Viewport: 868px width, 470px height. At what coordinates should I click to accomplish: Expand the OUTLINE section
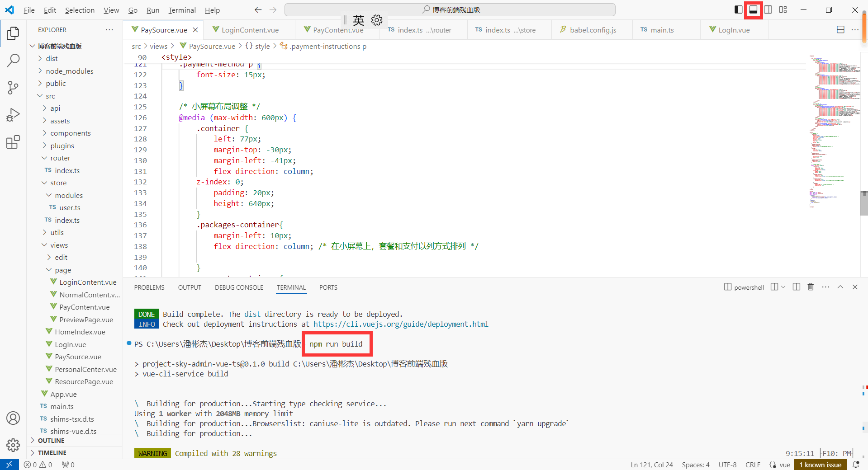pyautogui.click(x=51, y=441)
